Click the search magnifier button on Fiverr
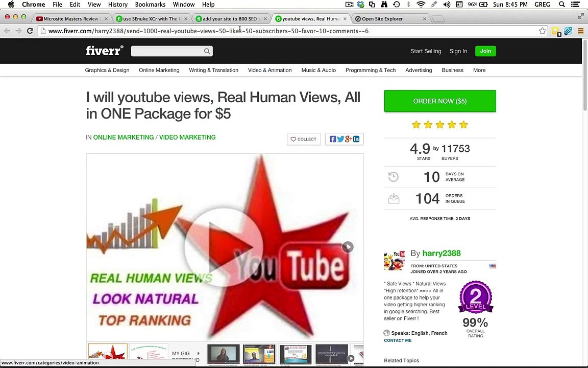 [207, 51]
